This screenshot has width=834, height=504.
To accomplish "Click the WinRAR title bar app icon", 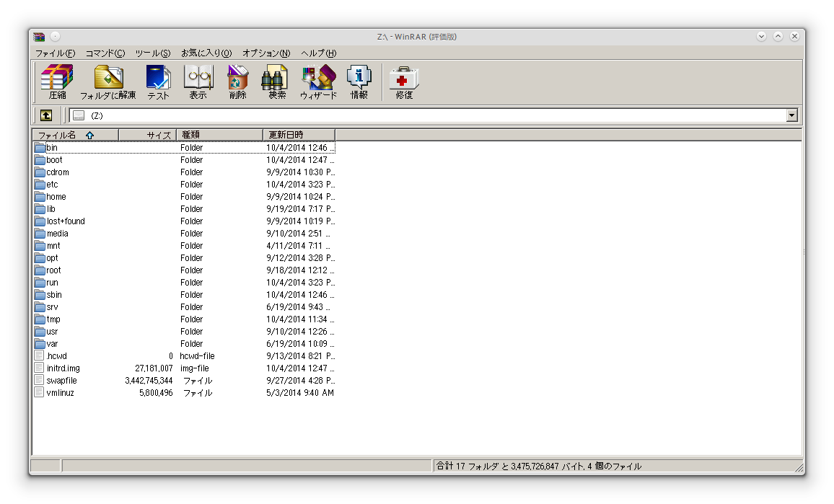I will click(x=39, y=37).
